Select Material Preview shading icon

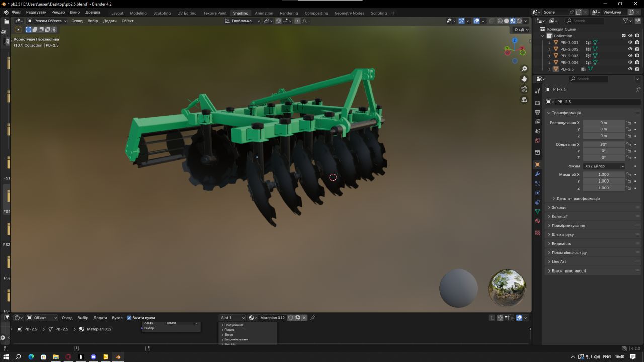click(513, 21)
